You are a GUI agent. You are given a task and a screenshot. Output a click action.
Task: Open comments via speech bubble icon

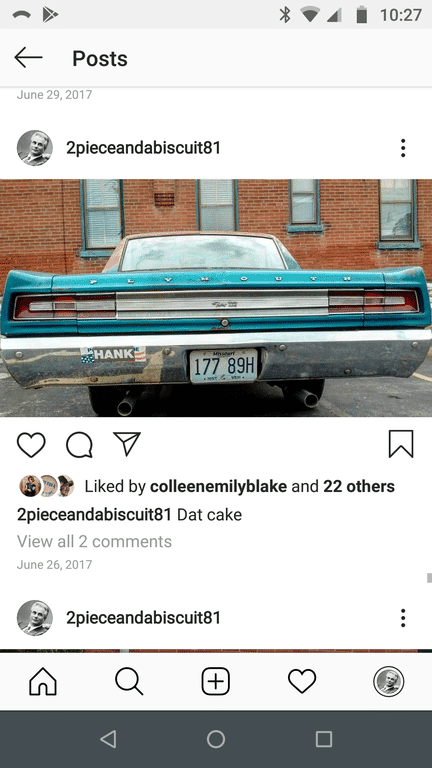[79, 444]
